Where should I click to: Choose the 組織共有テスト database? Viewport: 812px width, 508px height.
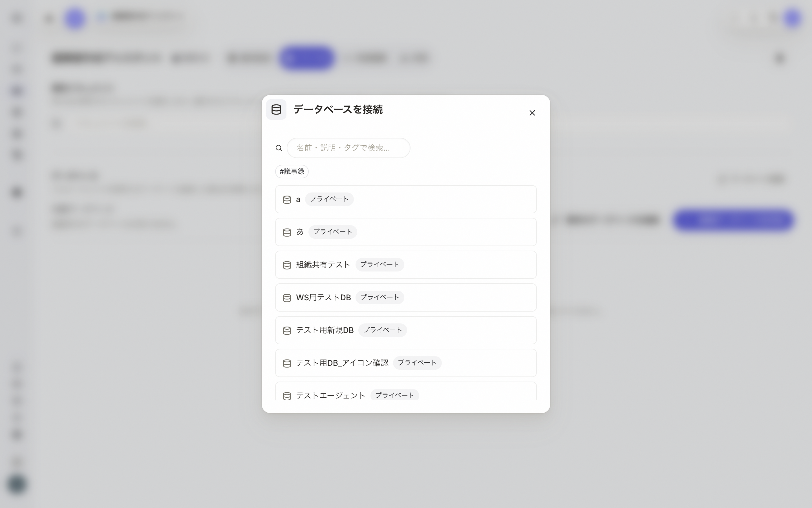[406, 265]
